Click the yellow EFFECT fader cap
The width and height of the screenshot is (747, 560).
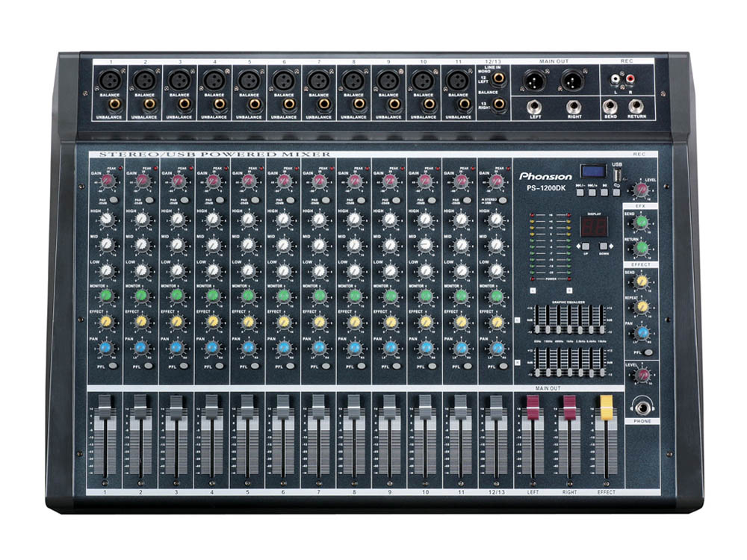click(x=606, y=407)
